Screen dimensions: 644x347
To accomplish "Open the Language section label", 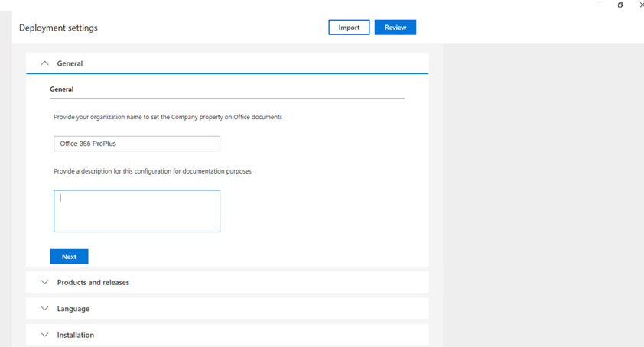I will coord(73,309).
